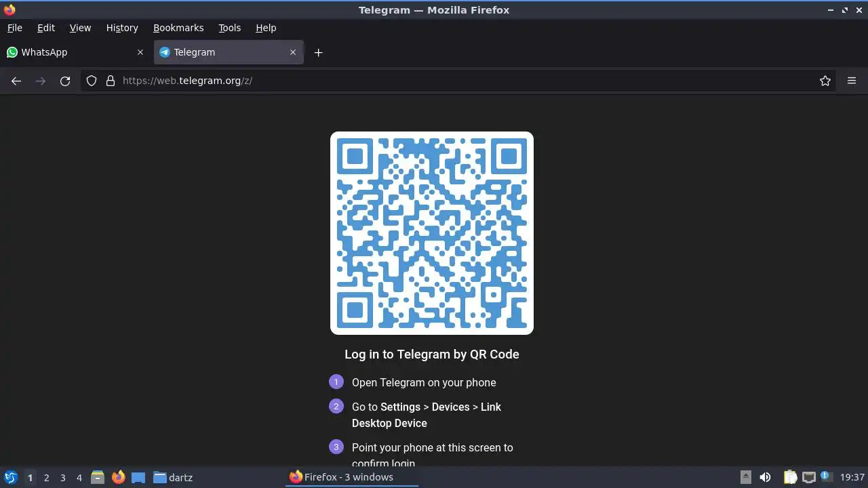
Task: Bookmark this page with star
Action: (825, 81)
